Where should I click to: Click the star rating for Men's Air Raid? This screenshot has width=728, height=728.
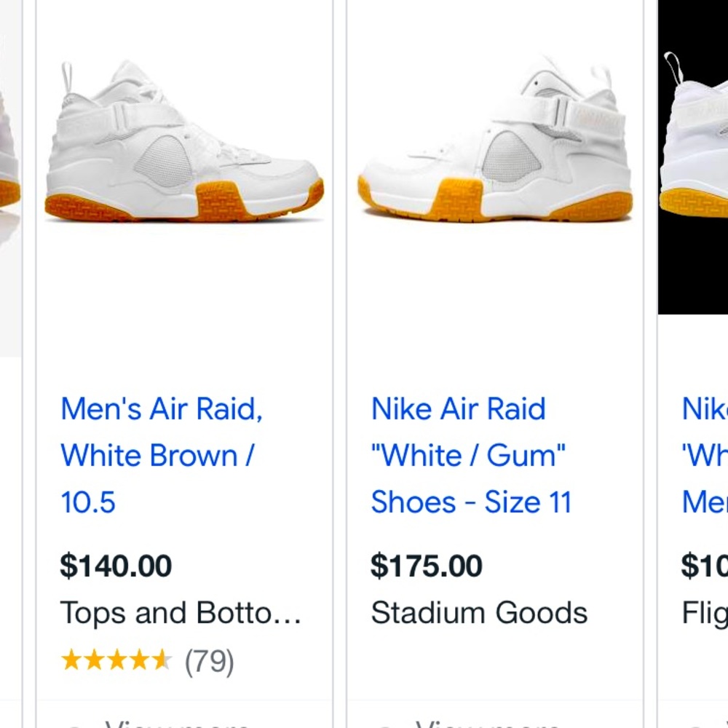116,661
